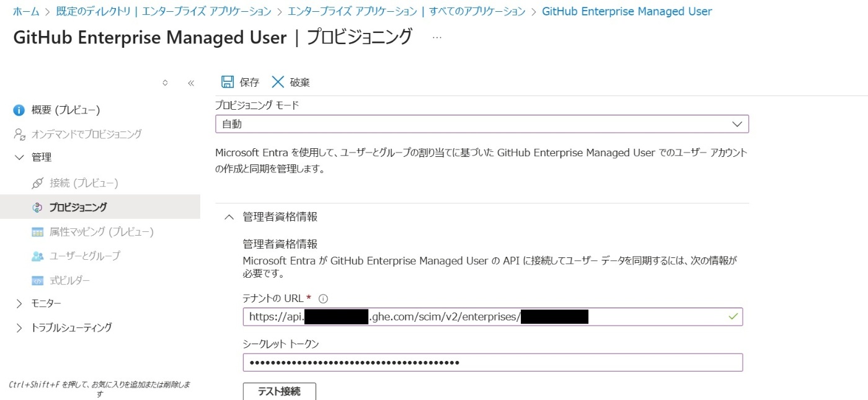
Task: Open ユーザーとグループ menu item
Action: coord(85,256)
